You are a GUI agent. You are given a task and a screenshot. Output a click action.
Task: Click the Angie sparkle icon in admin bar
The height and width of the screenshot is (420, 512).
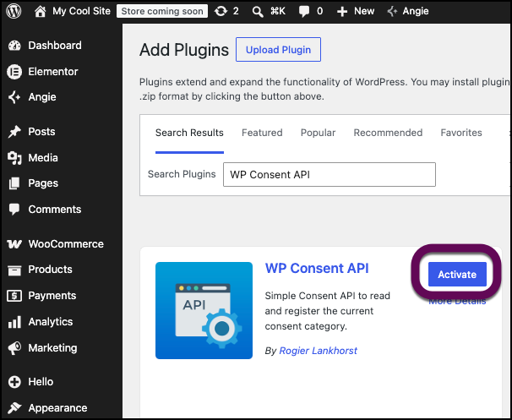coord(392,12)
